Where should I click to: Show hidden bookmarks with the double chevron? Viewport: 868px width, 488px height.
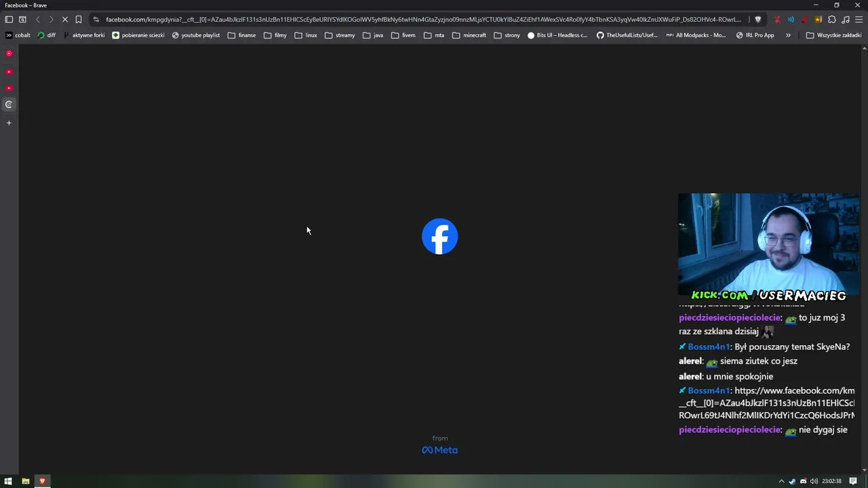tap(788, 35)
